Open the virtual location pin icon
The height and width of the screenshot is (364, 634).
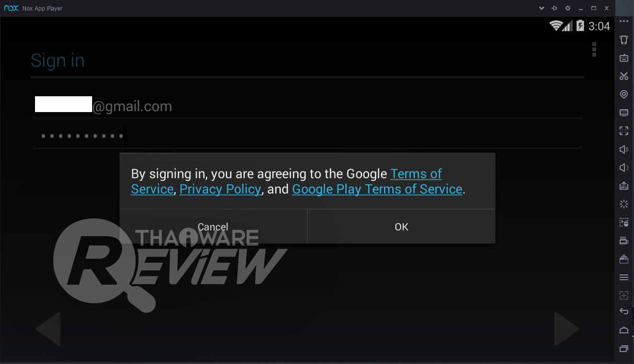click(x=624, y=94)
